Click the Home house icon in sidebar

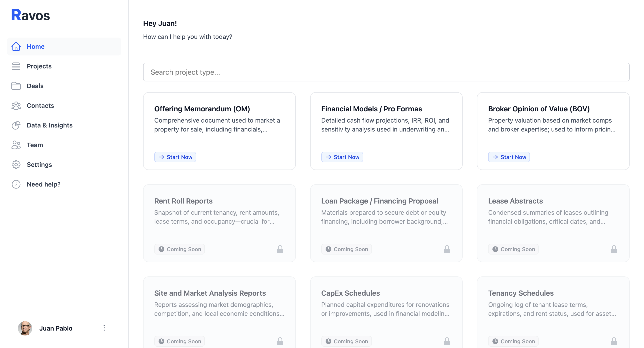tap(16, 47)
